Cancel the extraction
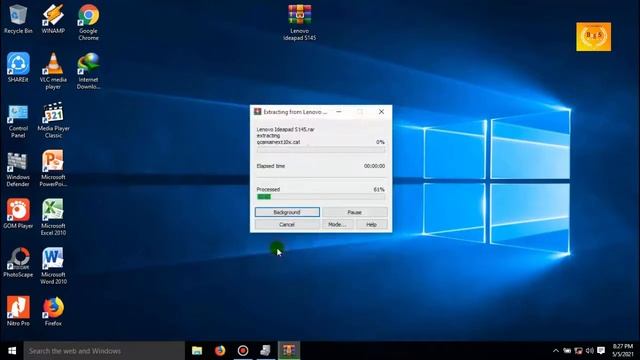The width and height of the screenshot is (640, 360). [x=287, y=224]
